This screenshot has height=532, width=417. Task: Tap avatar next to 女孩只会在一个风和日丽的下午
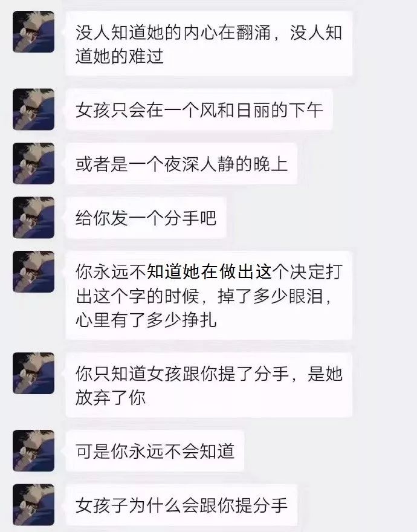coord(34,109)
